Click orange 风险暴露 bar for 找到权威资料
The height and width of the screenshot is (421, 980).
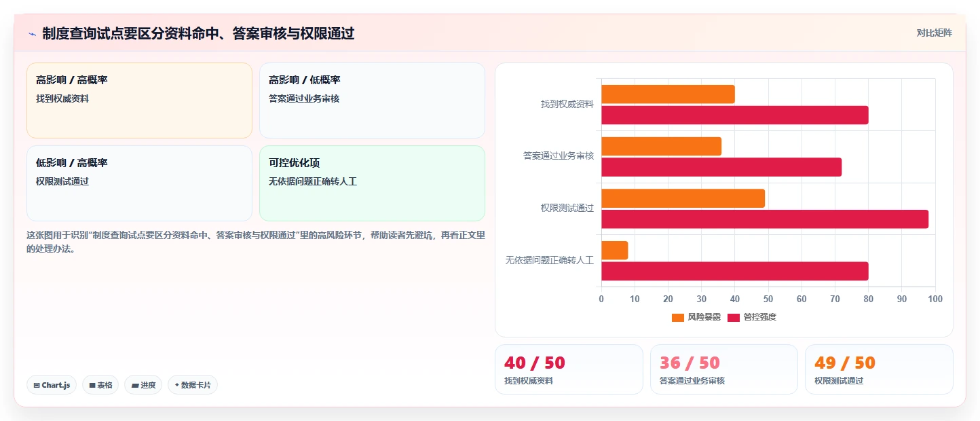pyautogui.click(x=668, y=94)
